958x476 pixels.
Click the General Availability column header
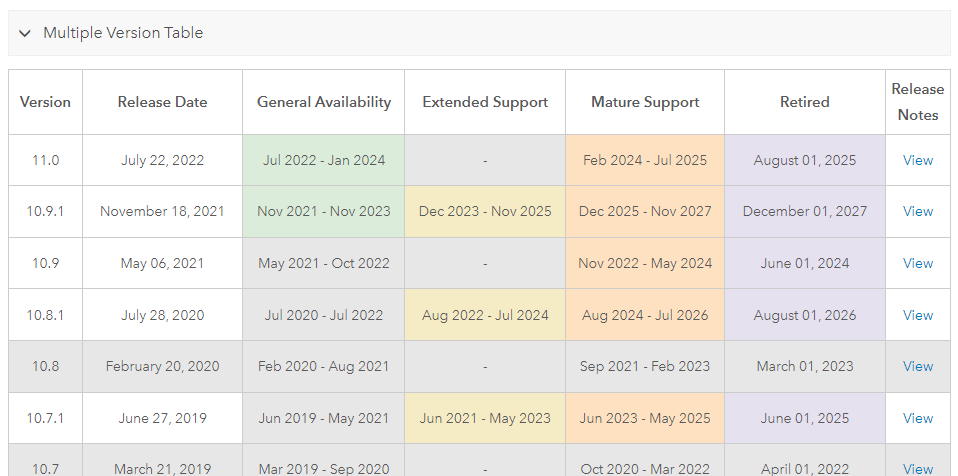pos(324,102)
